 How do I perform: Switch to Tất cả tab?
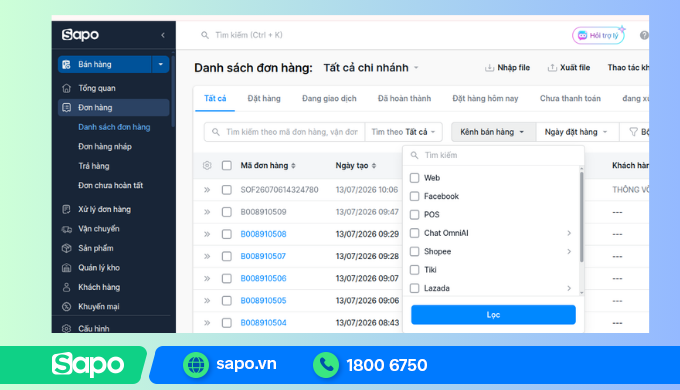[x=215, y=98]
